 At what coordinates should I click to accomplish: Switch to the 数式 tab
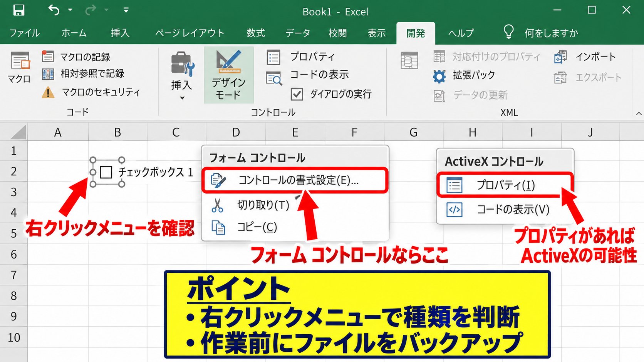tap(256, 33)
